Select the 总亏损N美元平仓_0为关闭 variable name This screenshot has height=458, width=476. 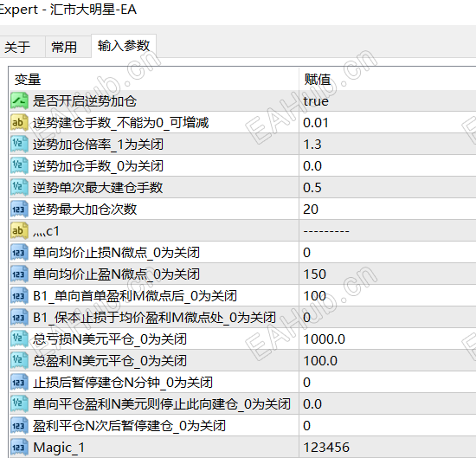pos(110,339)
